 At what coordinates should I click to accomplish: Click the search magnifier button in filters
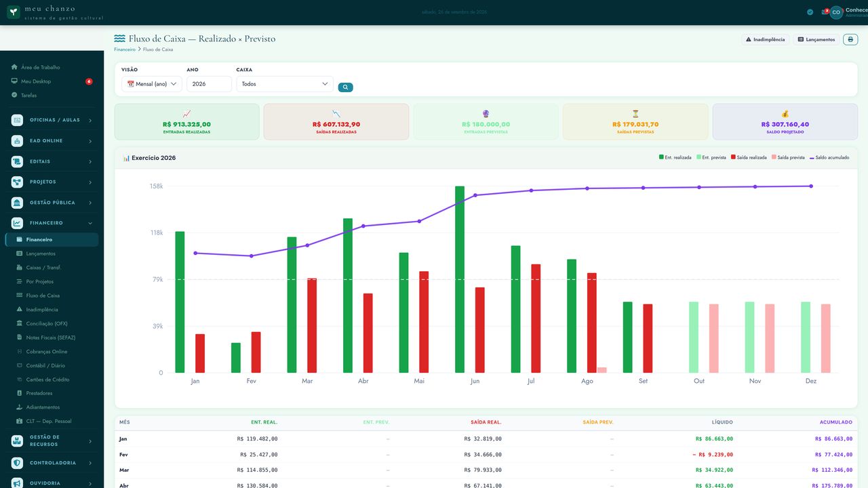tap(345, 87)
